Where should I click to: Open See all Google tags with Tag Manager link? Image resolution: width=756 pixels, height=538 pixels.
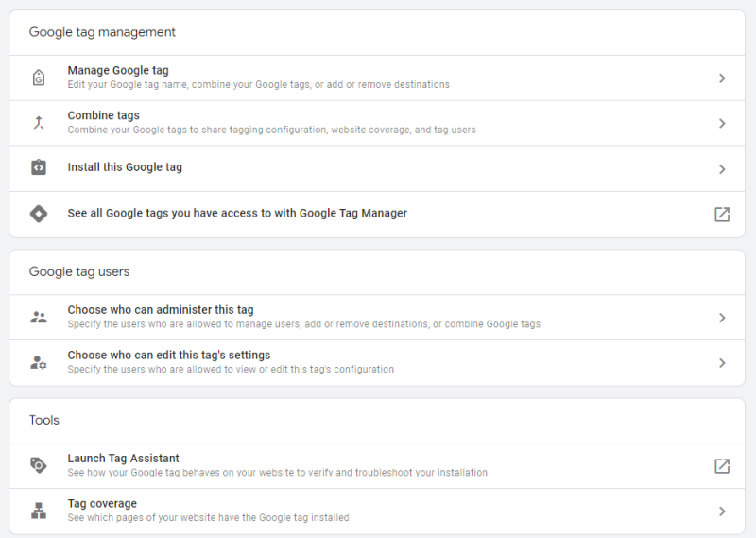point(237,214)
